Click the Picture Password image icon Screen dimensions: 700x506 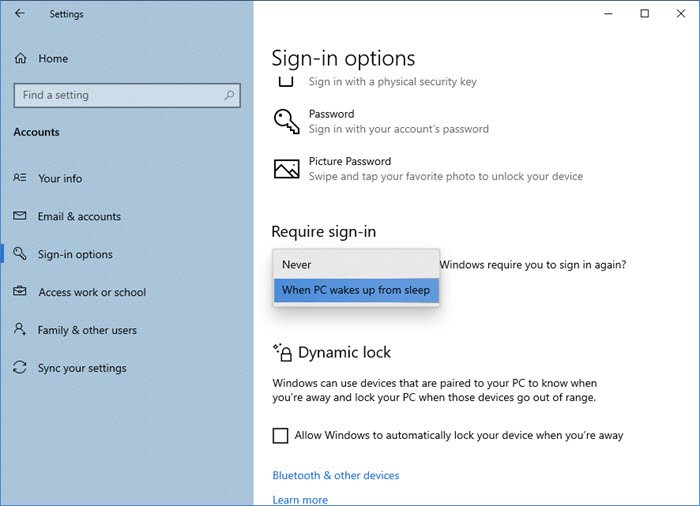[286, 168]
